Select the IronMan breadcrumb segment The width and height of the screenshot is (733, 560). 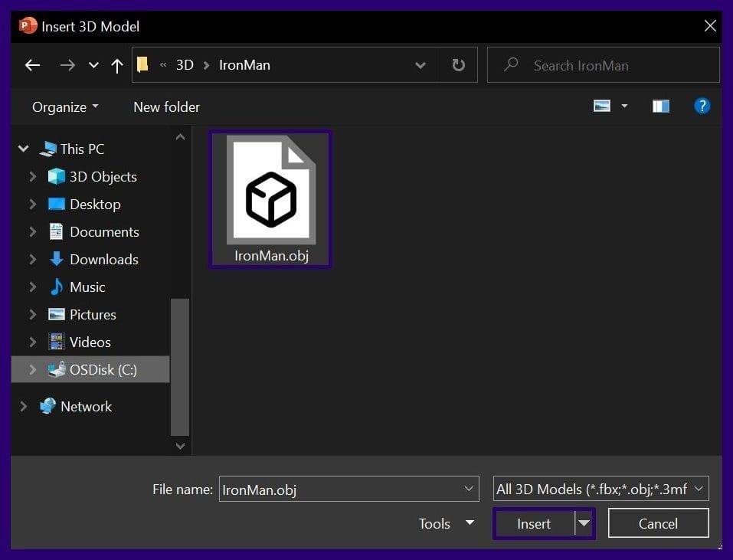[x=244, y=65]
